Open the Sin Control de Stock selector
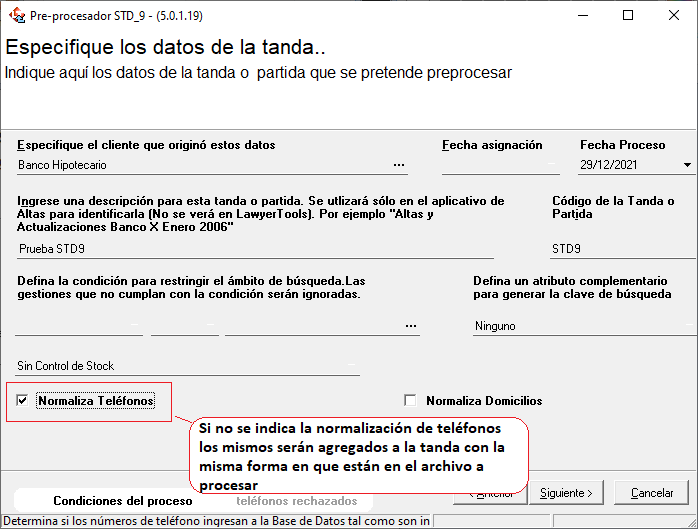 (x=187, y=367)
